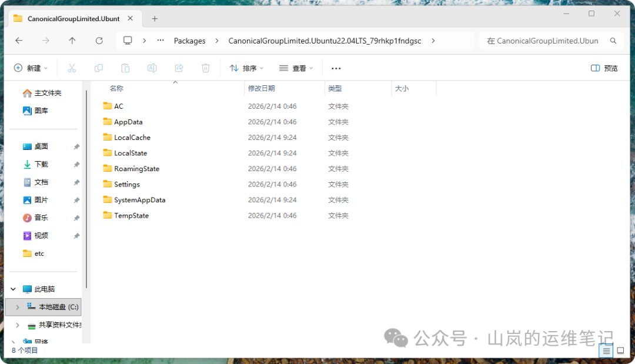Click the Share icon in the toolbar
Image resolution: width=635 pixels, height=364 pixels.
[x=179, y=68]
